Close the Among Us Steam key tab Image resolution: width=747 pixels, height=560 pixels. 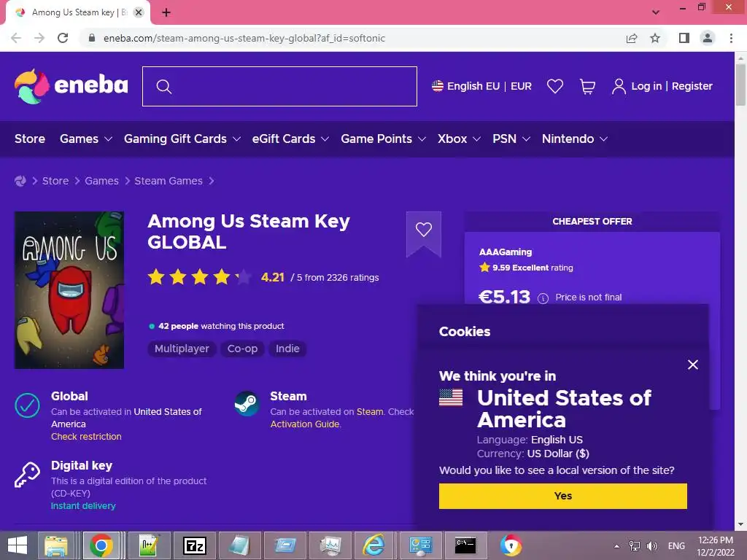139,12
